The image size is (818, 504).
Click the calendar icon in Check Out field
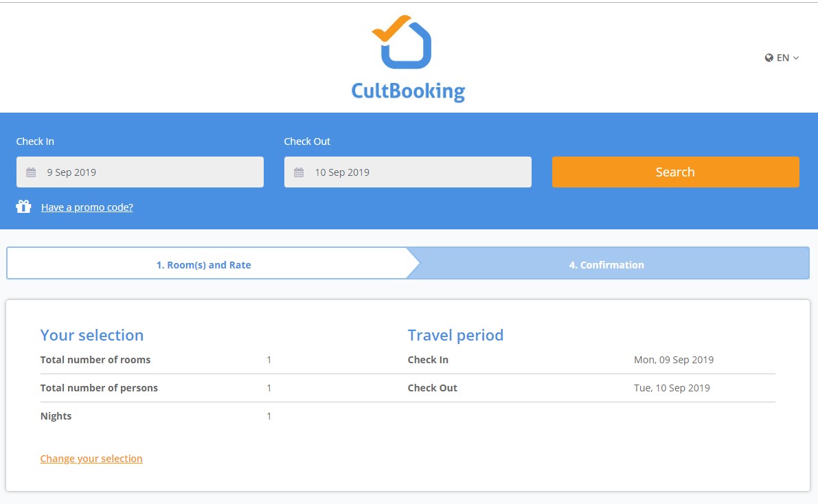point(299,172)
